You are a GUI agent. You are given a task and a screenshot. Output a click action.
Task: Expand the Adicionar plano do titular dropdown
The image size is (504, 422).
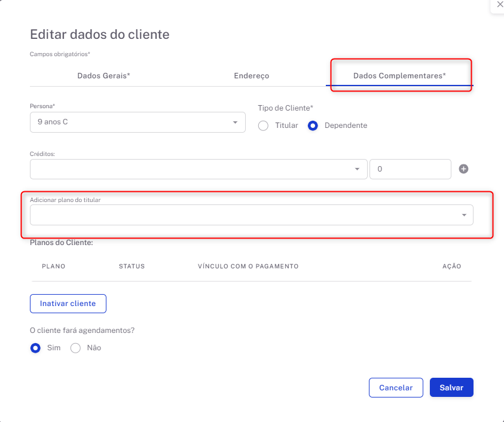click(251, 215)
